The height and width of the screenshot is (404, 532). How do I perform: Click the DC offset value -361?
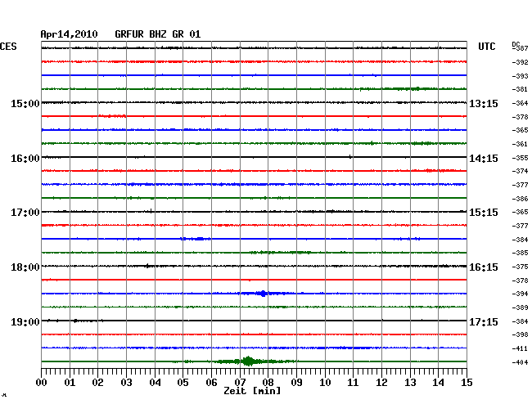(520, 144)
